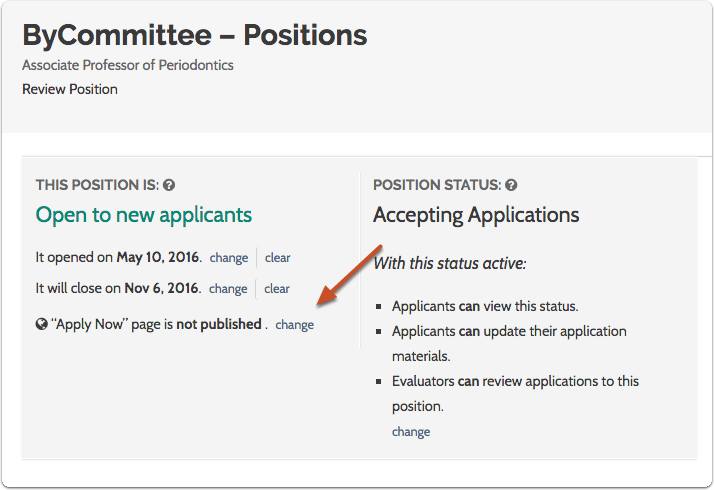Clear the opened date May 10, 2016
Viewport: 714px width, 490px height.
(277, 258)
